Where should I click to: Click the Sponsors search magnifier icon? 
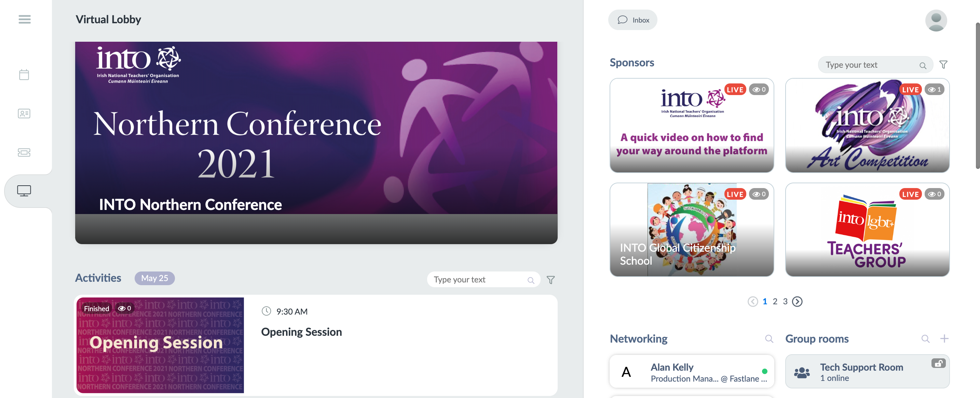(x=923, y=66)
